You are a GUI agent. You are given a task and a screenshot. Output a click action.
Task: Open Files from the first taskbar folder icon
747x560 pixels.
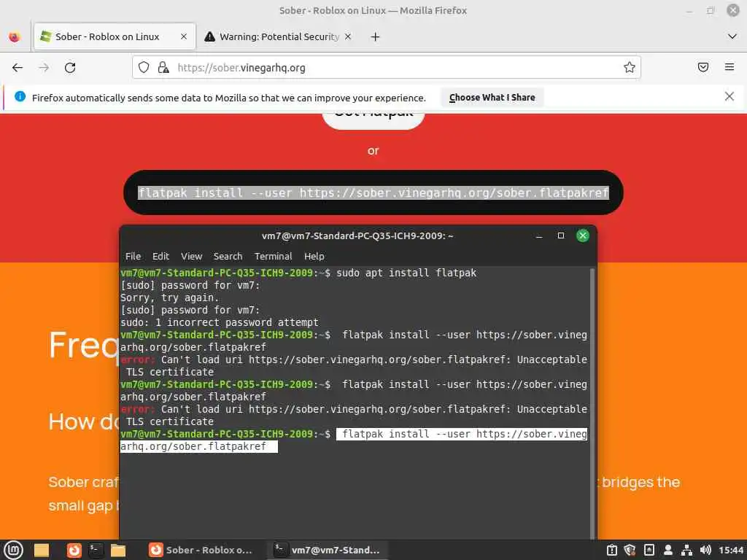point(42,550)
